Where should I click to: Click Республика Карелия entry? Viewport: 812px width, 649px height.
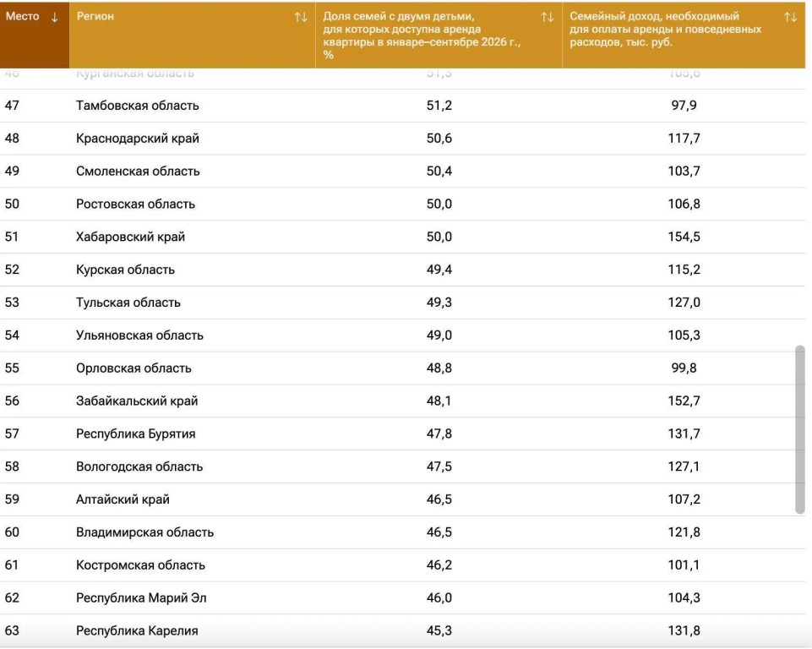coord(137,631)
